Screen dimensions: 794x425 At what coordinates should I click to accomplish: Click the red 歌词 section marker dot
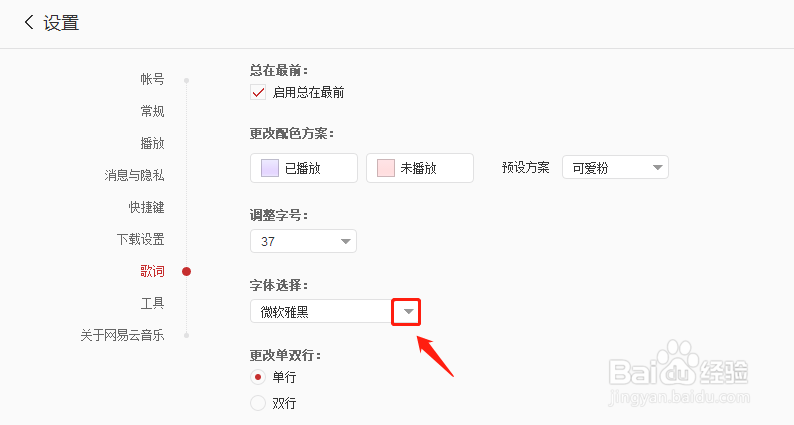(186, 272)
